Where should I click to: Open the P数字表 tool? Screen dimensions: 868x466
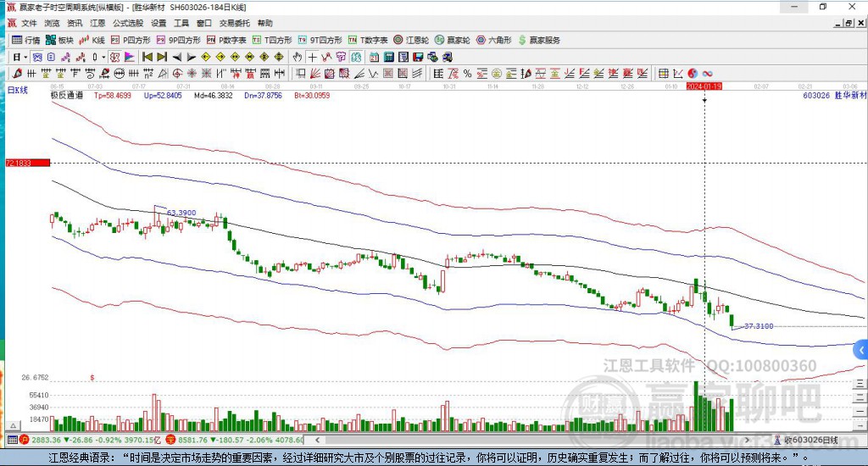click(226, 40)
